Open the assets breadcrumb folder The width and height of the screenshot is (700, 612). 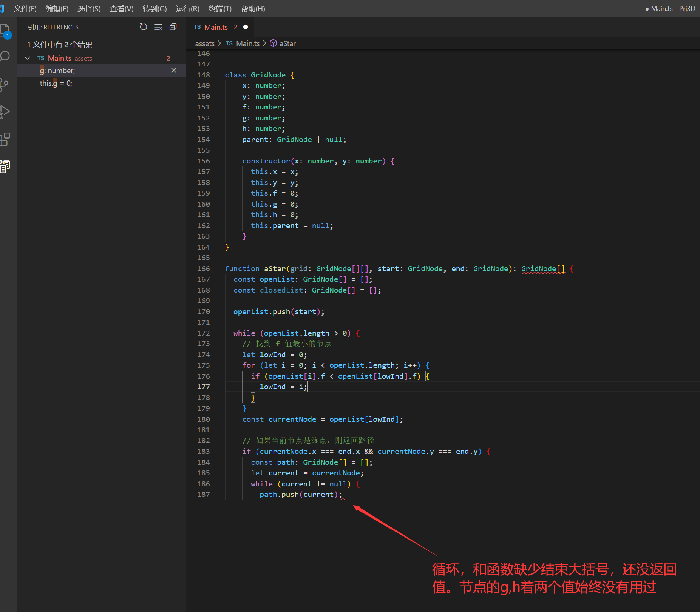coord(205,43)
